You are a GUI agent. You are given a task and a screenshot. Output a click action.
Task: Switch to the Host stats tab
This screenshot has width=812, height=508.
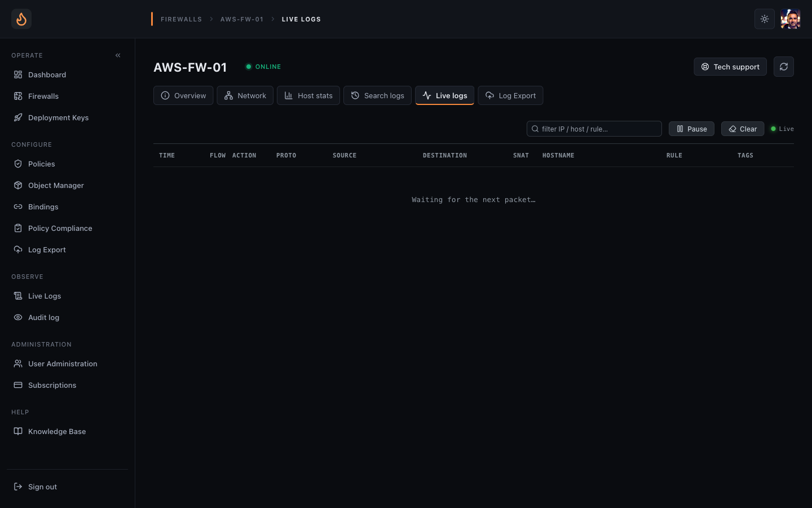point(308,95)
